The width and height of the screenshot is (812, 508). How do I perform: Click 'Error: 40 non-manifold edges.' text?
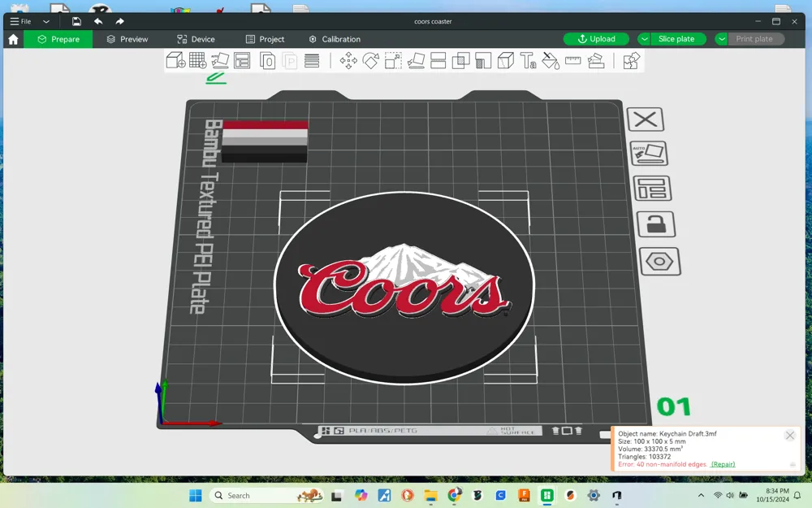(x=663, y=464)
